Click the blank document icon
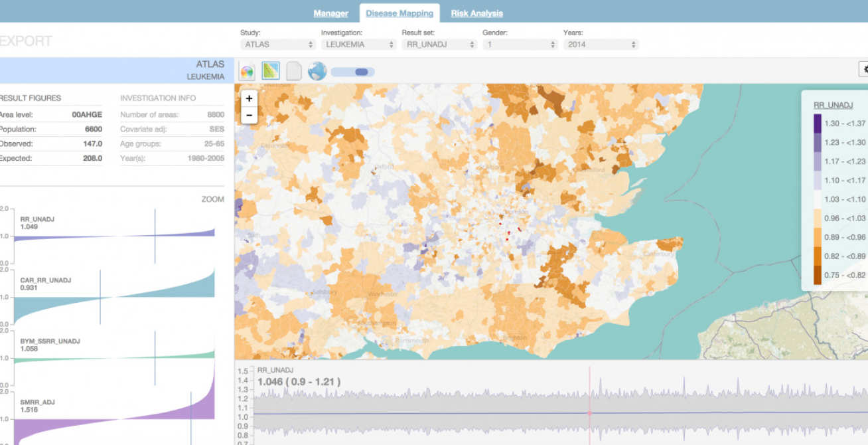This screenshot has width=868, height=445. point(293,71)
